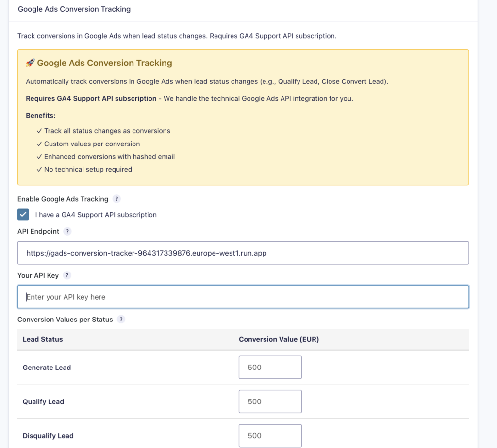The height and width of the screenshot is (448, 497).
Task: Click the Disqualify Lead status label
Action: coord(48,435)
